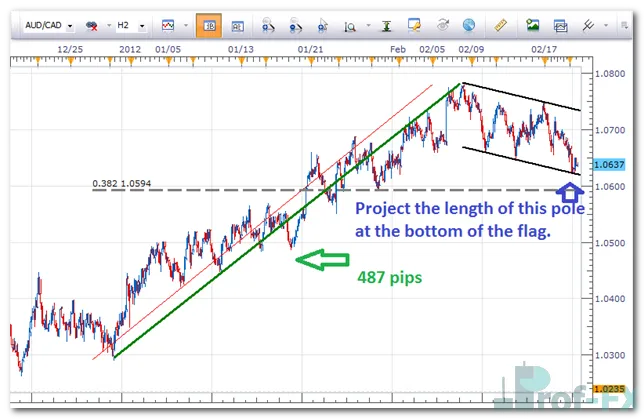Click the line chart style icon
This screenshot has height=419, width=644.
[167, 24]
